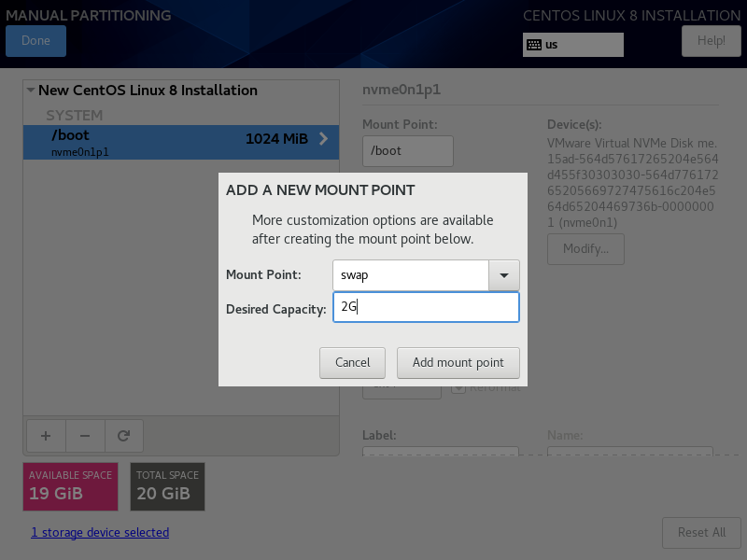Image resolution: width=747 pixels, height=560 pixels.
Task: Reload storage configuration with refresh icon
Action: pyautogui.click(x=124, y=436)
